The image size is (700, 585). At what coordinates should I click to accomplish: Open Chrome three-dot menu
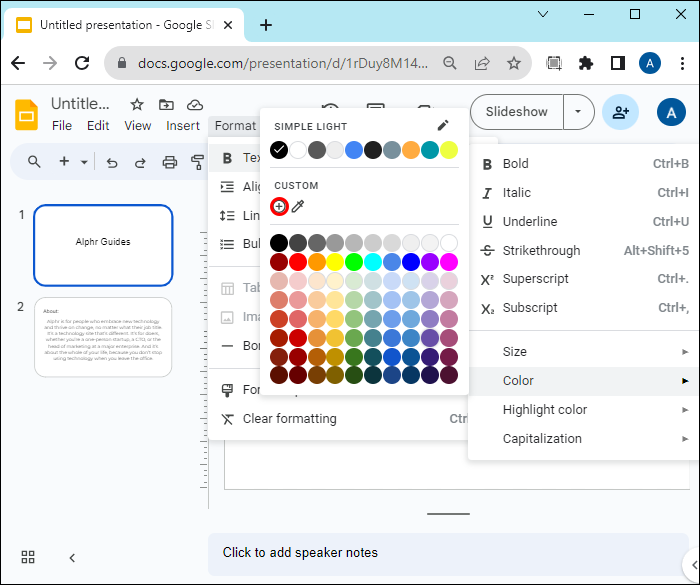coord(682,63)
